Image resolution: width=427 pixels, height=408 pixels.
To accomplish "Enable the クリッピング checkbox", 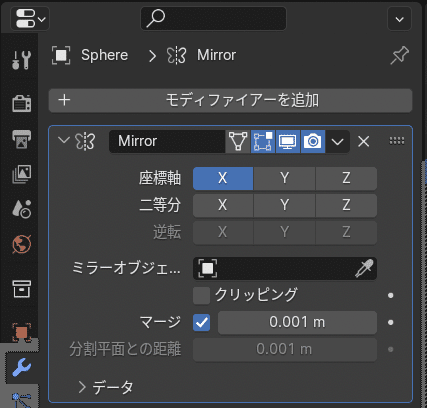I will [201, 295].
